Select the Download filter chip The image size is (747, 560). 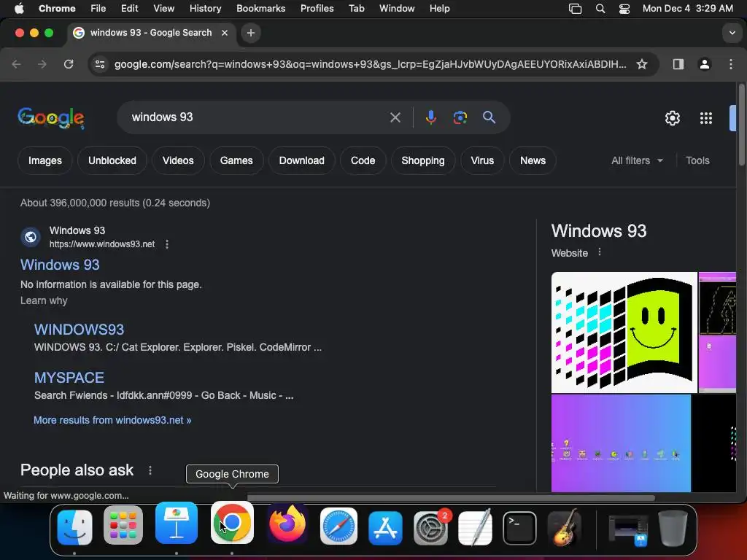pyautogui.click(x=301, y=161)
